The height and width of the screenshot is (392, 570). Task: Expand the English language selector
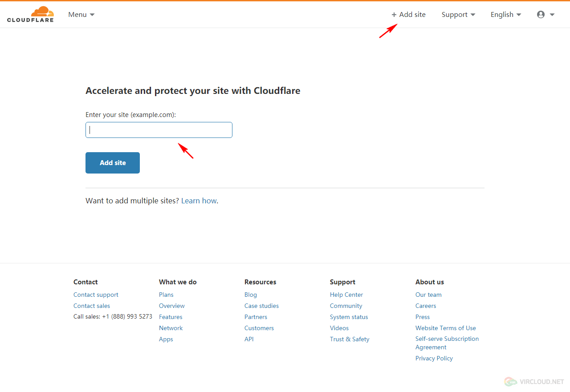[x=505, y=15]
